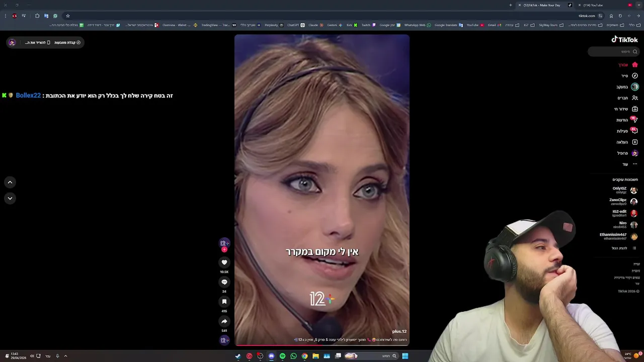Open the TradingView bookmark

pos(218,25)
